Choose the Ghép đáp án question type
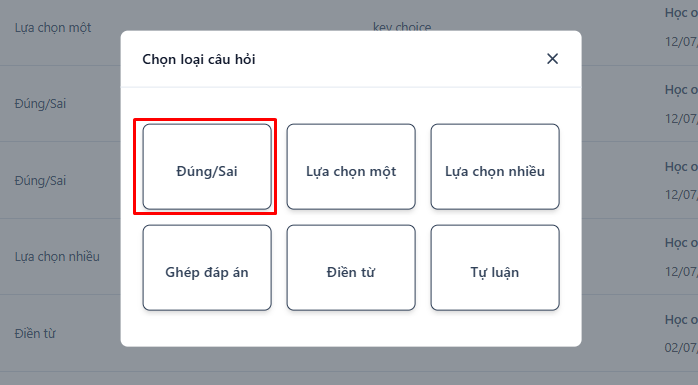Image resolution: width=698 pixels, height=385 pixels. click(x=207, y=267)
